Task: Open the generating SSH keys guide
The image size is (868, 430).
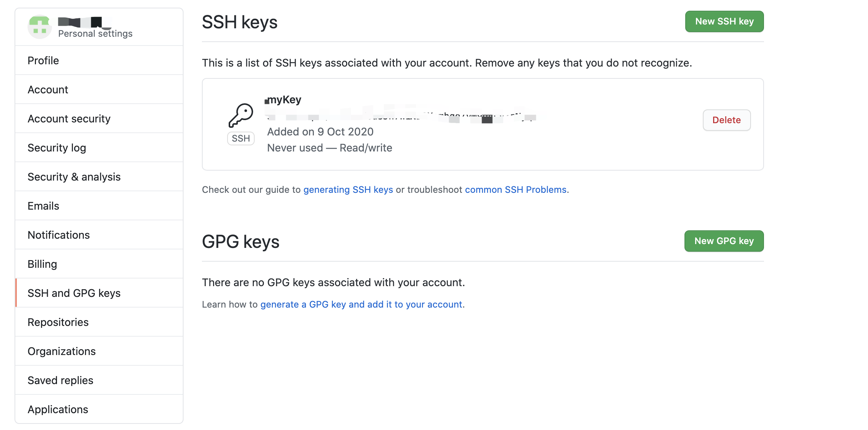Action: 348,190
